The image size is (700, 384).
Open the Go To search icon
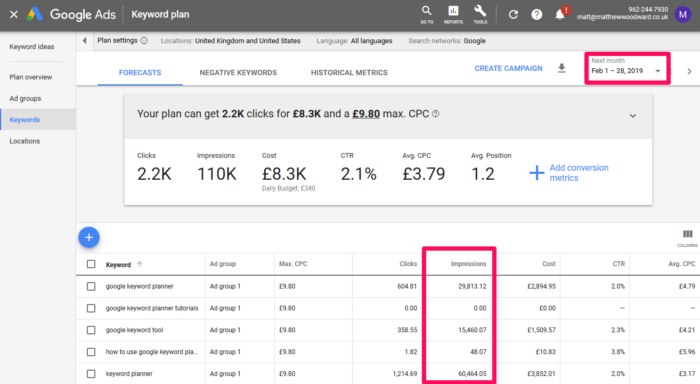click(426, 14)
